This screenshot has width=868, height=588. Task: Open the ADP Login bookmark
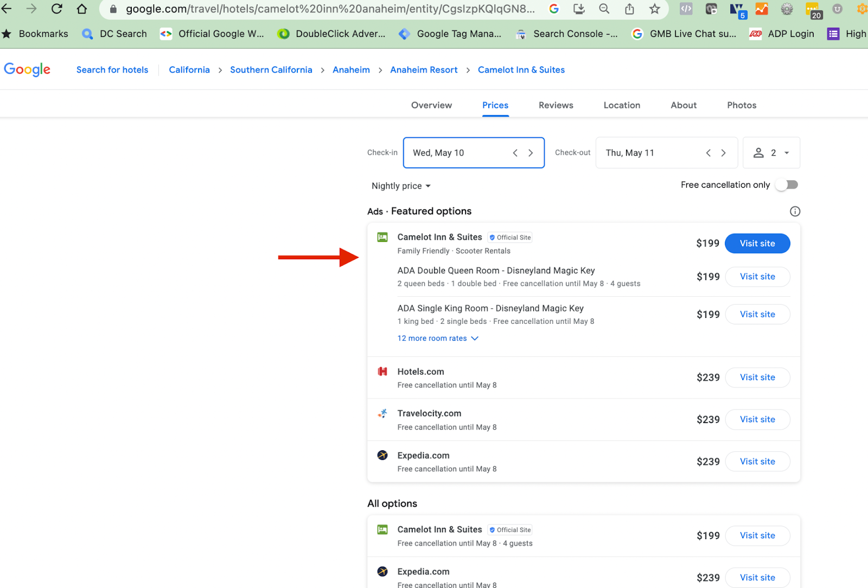782,34
